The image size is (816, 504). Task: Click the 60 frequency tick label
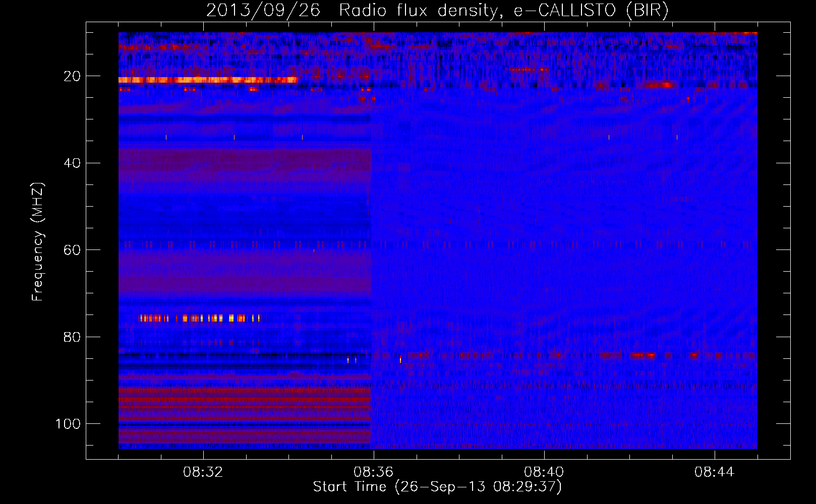coord(72,250)
